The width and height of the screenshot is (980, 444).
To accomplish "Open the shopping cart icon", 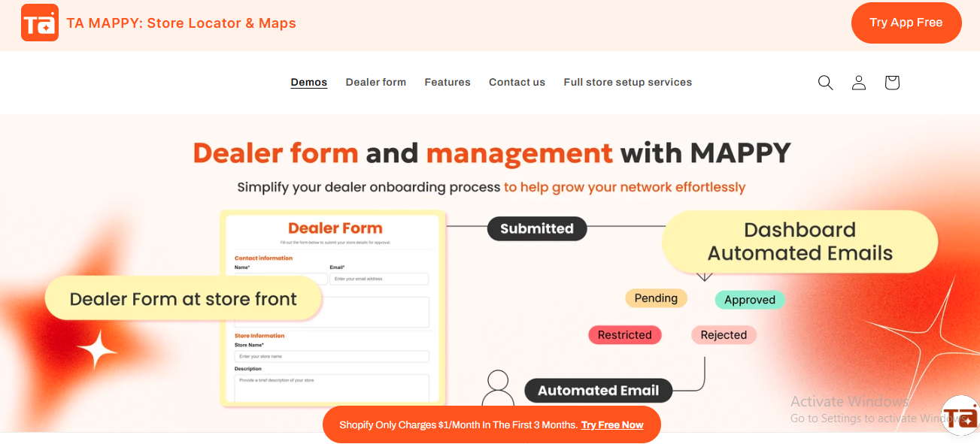I will coord(892,83).
